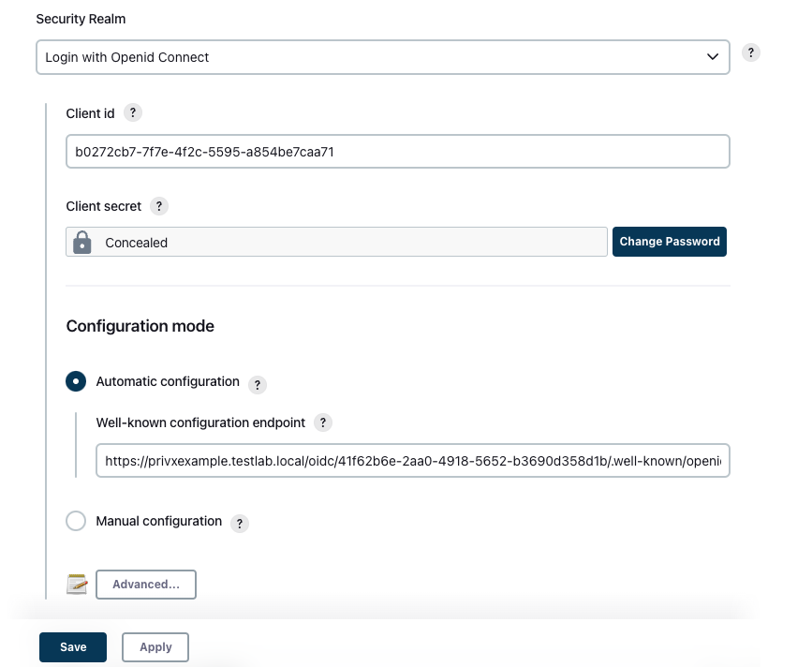
Task: Click the notepad icon next to Advanced
Action: (x=77, y=585)
